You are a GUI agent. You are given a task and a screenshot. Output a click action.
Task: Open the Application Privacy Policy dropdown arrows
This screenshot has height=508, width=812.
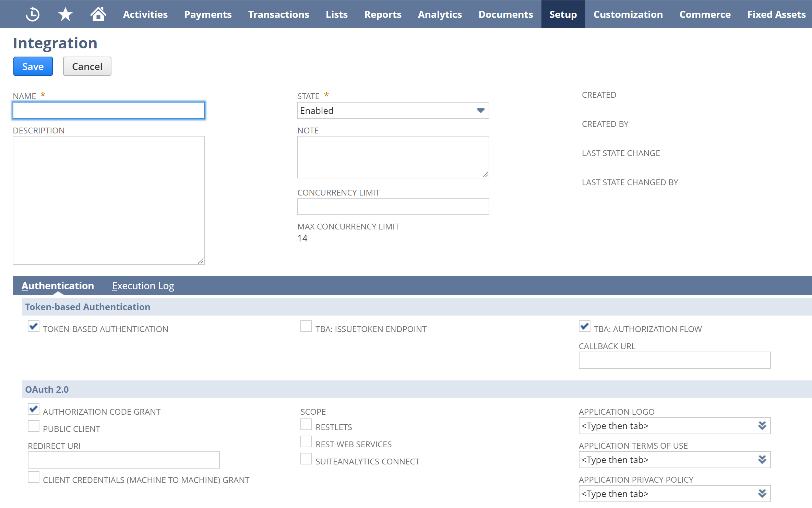click(x=762, y=494)
